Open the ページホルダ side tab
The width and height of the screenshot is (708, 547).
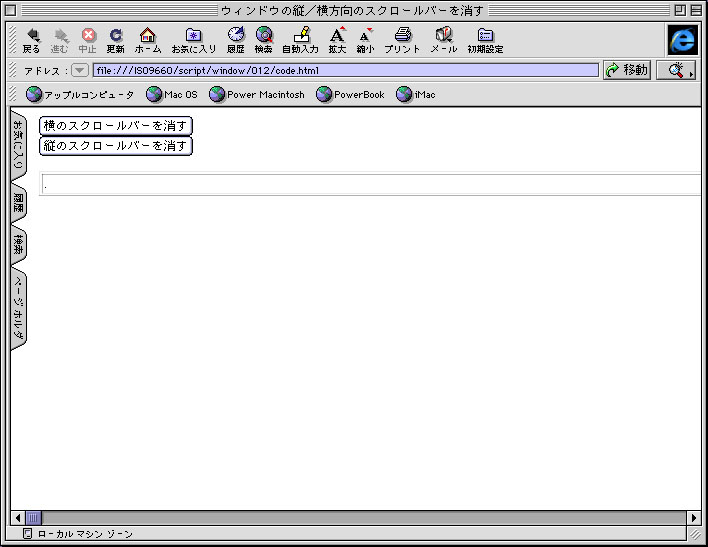[18, 309]
